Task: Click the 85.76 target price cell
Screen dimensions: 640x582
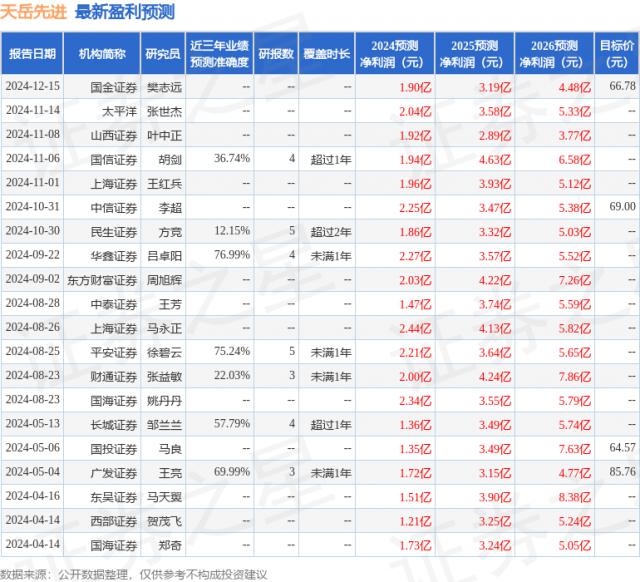Action: tap(621, 470)
